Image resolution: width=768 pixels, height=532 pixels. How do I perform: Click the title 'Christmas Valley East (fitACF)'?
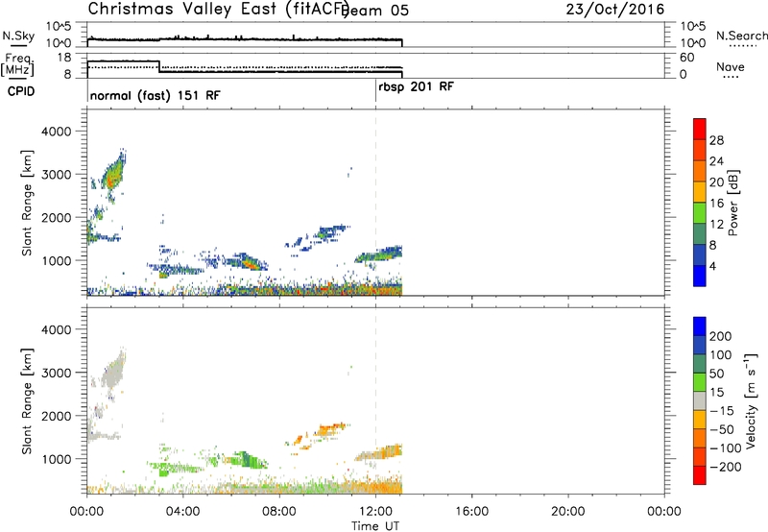pos(219,9)
